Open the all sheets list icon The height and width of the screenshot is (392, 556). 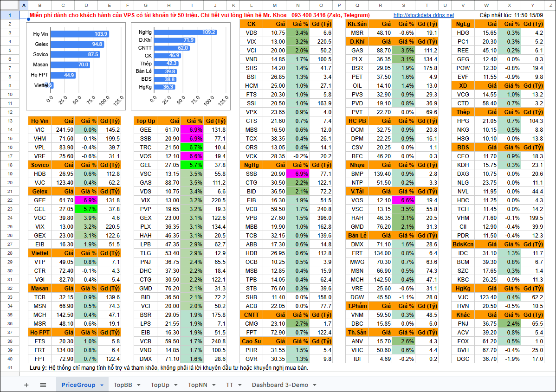(43, 385)
